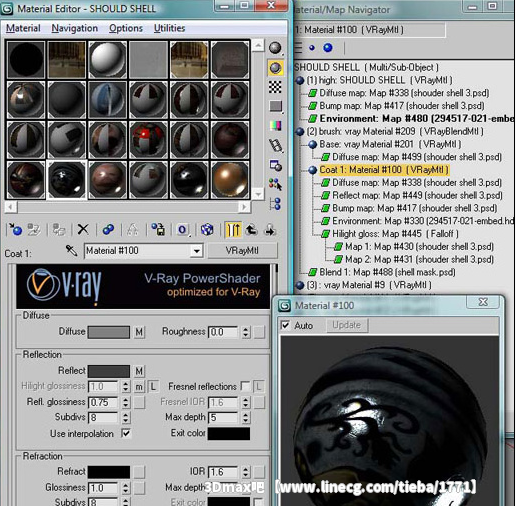Click the Sample Type sphere icon
Screen dimensions: 516x506
tap(275, 48)
